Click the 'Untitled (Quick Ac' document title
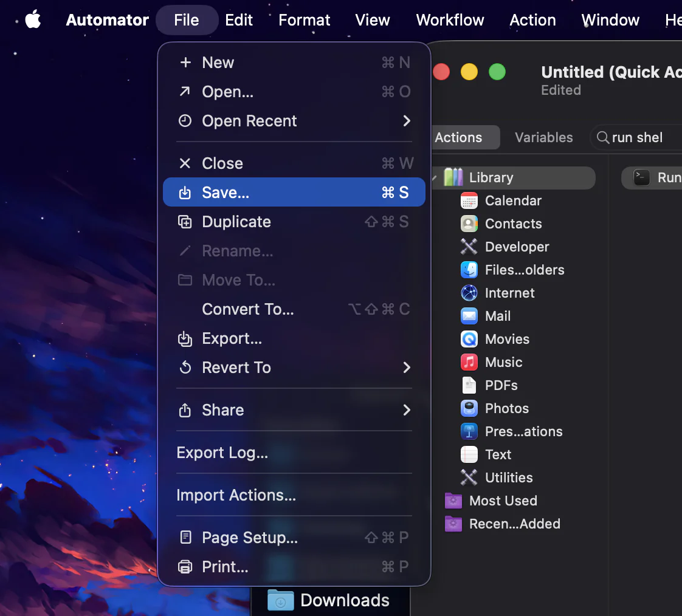This screenshot has height=616, width=682. point(611,72)
